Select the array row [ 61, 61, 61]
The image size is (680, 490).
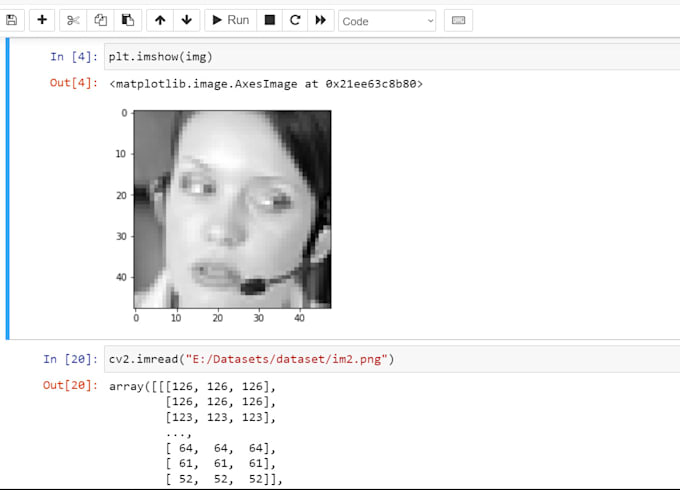coord(220,464)
